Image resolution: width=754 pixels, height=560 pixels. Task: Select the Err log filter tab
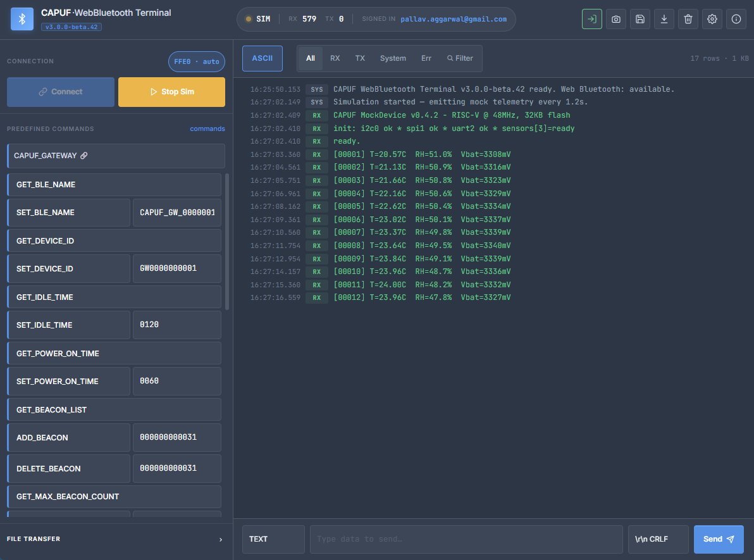pos(426,58)
